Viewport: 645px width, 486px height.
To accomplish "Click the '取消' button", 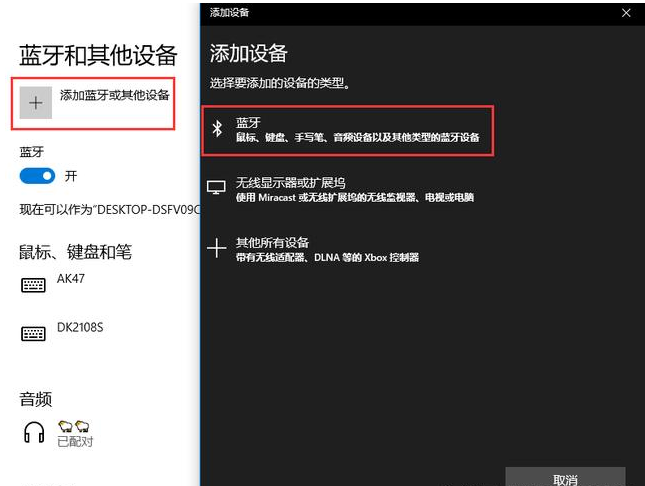I will 565,477.
